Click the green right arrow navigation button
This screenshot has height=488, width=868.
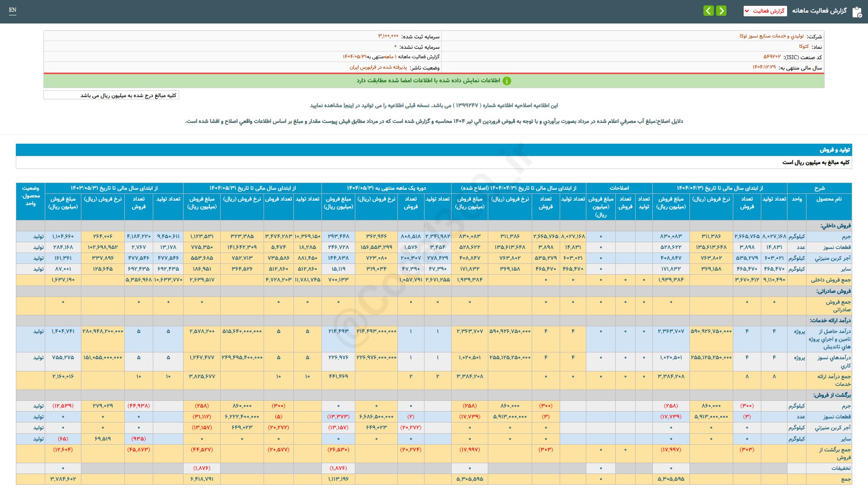point(722,11)
